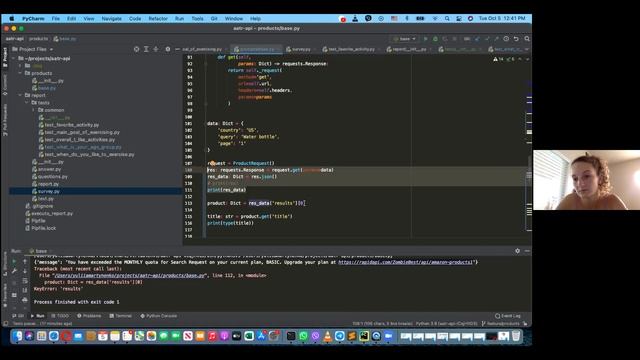Click the Run green play icon in toolbar
The image size is (640, 360).
pyautogui.click(x=425, y=39)
